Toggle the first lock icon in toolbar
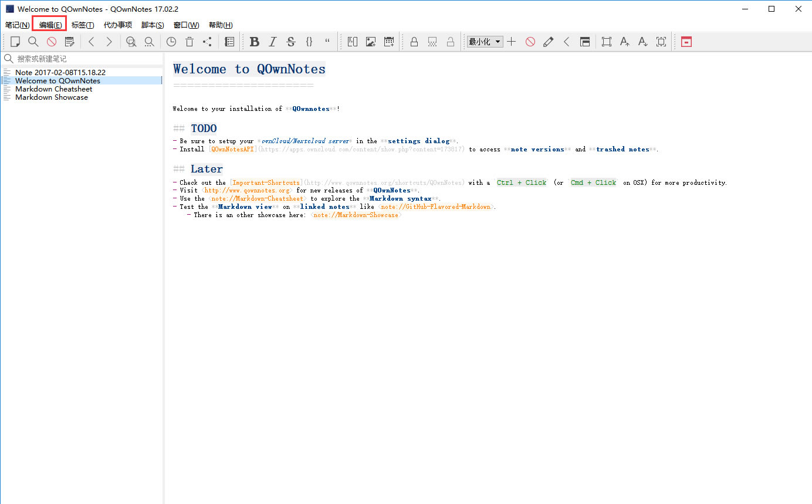Viewport: 812px width, 504px height. (414, 42)
